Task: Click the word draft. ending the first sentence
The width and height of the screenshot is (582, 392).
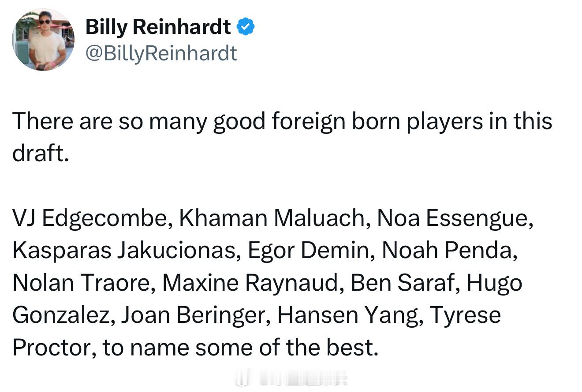Action: 41,154
